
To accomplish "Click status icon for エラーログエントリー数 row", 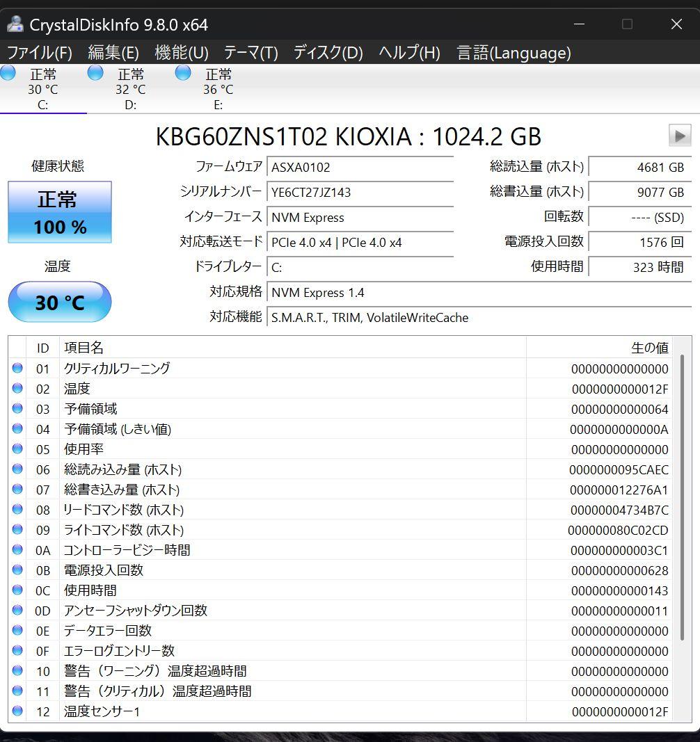I will pyautogui.click(x=17, y=651).
